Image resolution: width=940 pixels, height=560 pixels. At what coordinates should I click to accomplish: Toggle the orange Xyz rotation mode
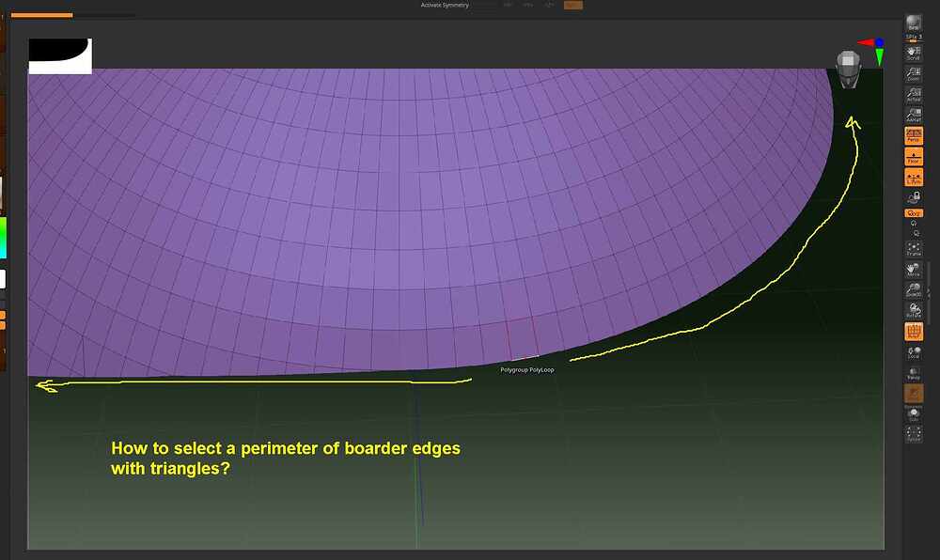pyautogui.click(x=914, y=212)
